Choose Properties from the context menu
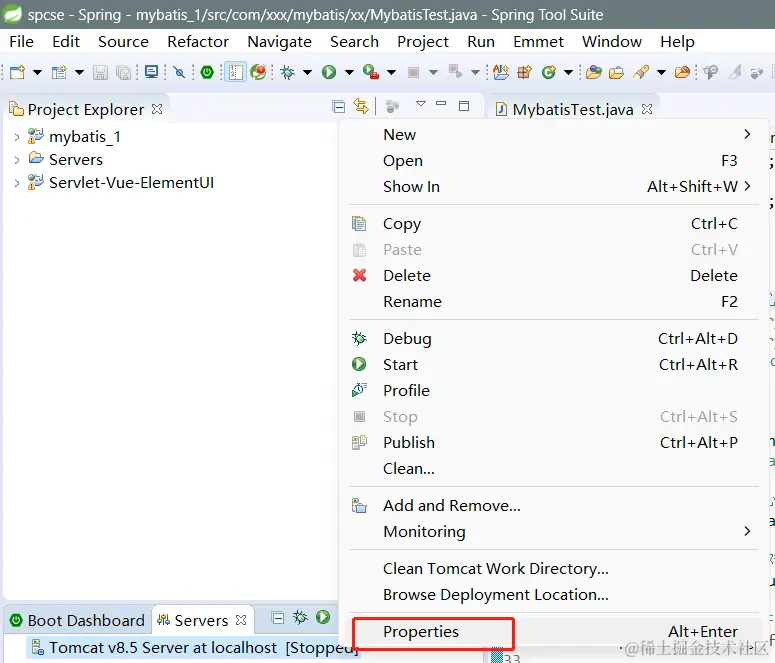 click(x=554, y=632)
